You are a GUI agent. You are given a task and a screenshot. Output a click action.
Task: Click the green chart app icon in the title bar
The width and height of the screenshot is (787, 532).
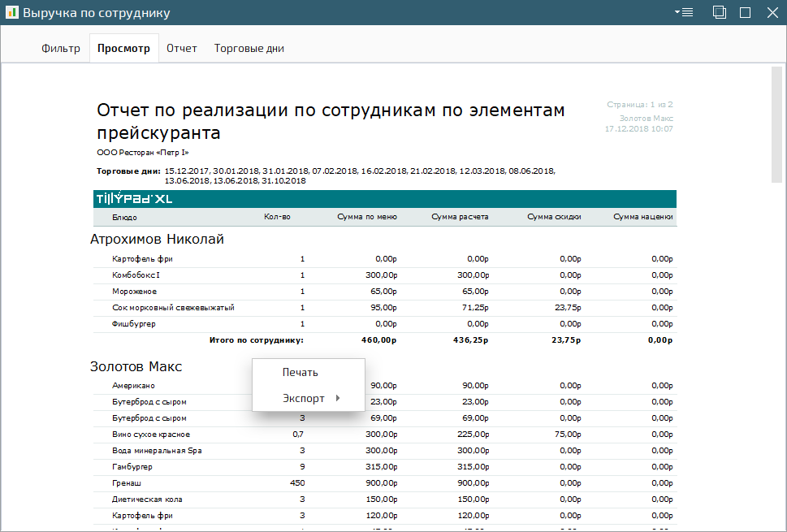click(11, 13)
